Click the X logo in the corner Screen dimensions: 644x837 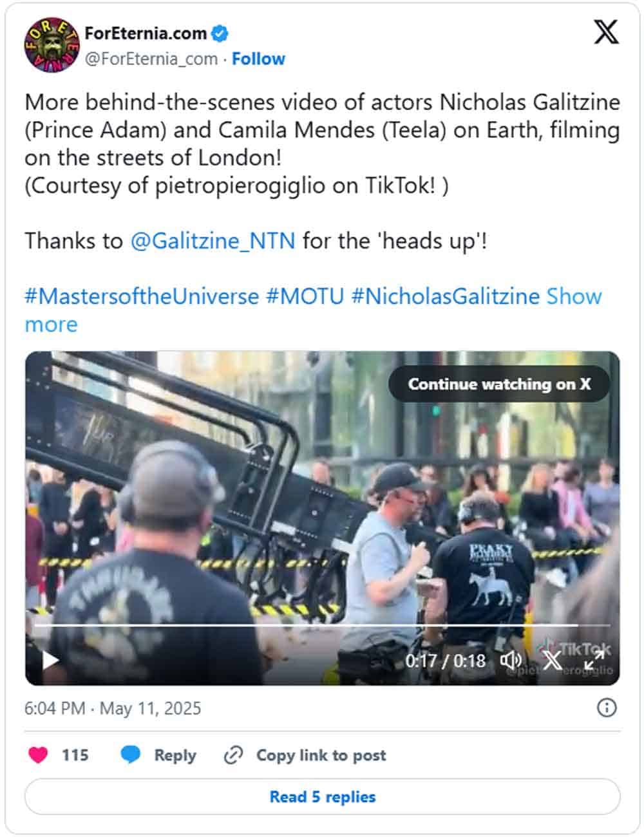605,32
